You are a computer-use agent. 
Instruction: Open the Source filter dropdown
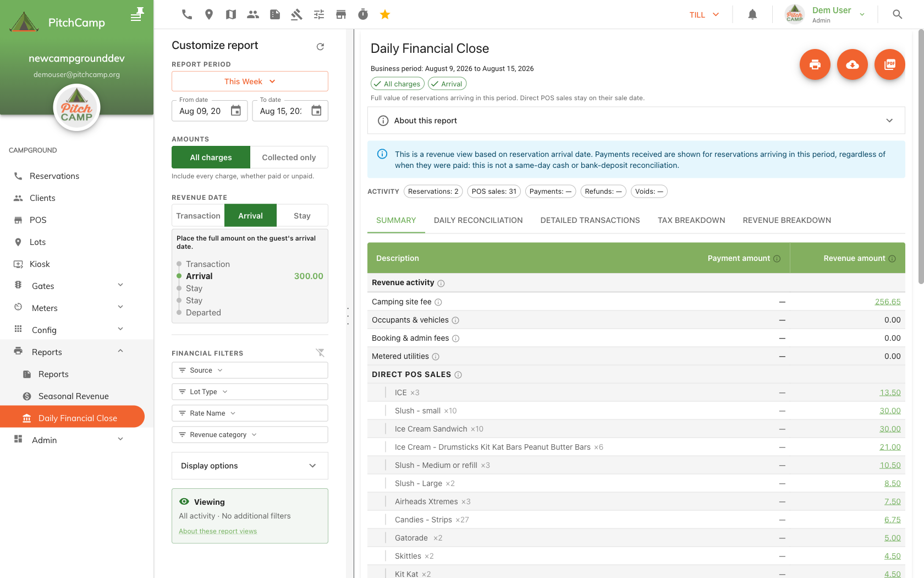[x=250, y=370]
